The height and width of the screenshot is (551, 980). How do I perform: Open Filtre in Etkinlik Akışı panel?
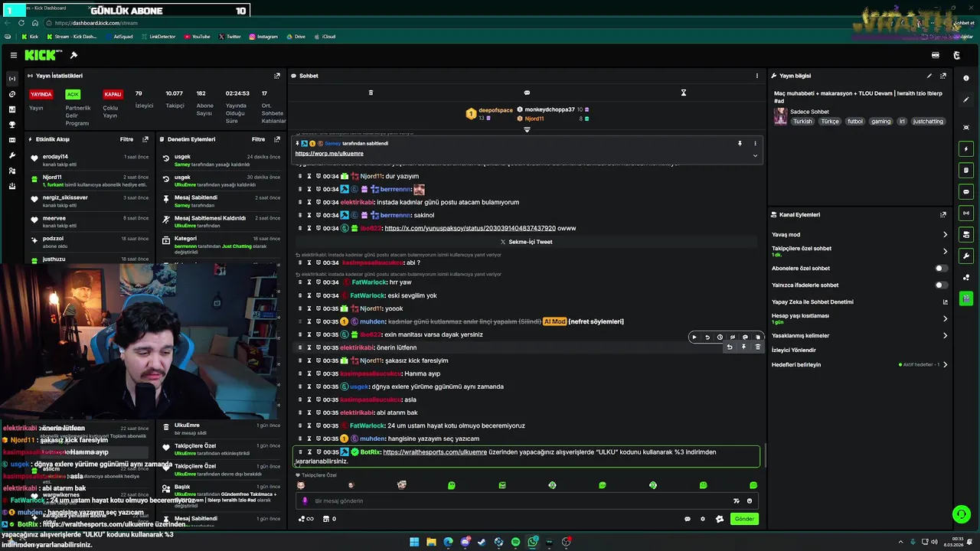click(126, 139)
